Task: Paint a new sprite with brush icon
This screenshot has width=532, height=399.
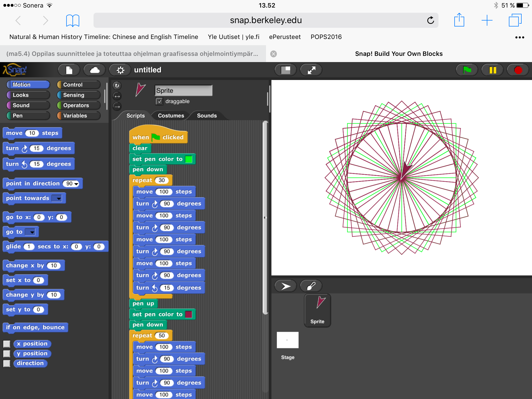Action: pyautogui.click(x=311, y=286)
